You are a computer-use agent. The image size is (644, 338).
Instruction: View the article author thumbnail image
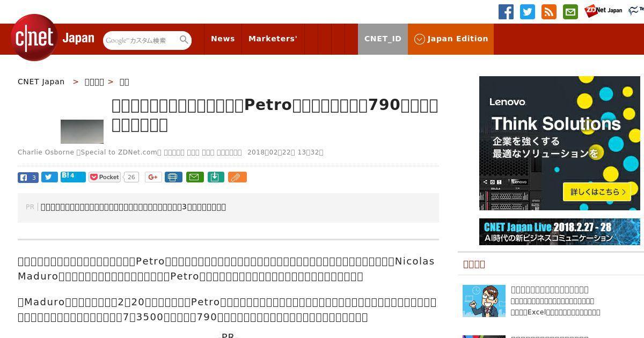point(82,131)
